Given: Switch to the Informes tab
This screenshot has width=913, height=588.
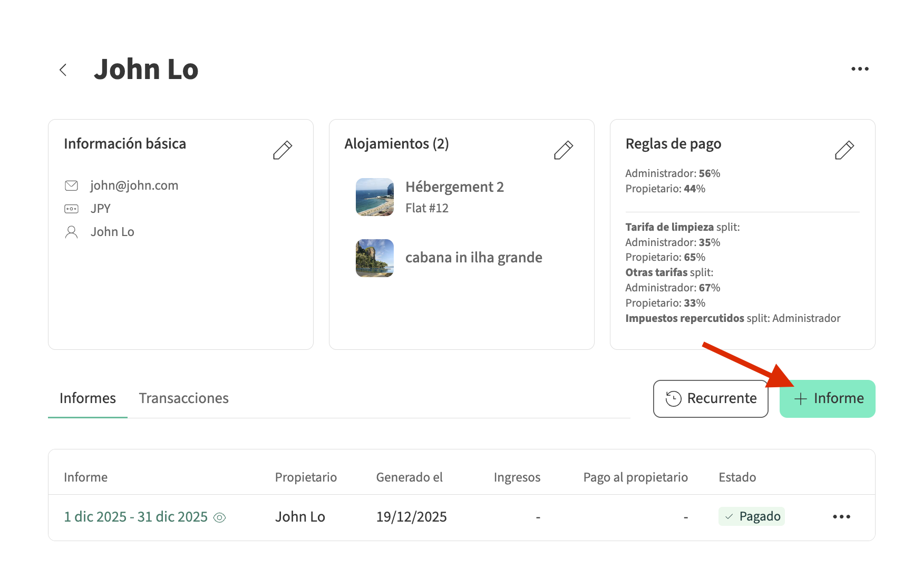Looking at the screenshot, I should (x=88, y=398).
